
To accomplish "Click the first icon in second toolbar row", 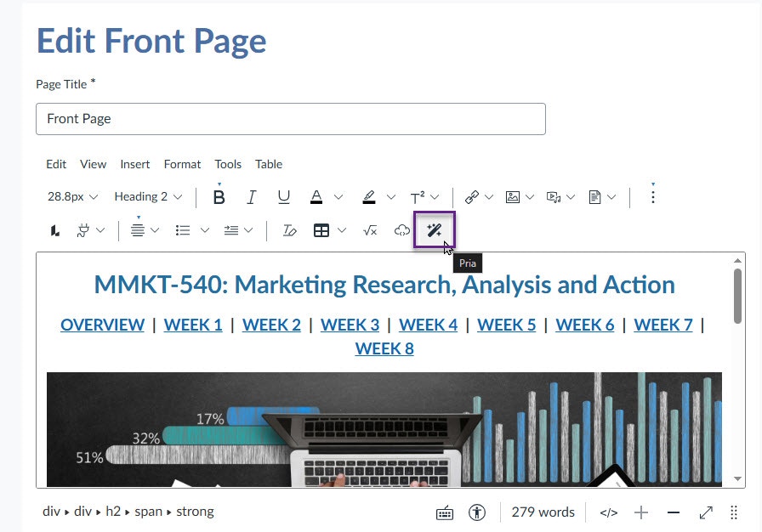I will click(x=55, y=230).
